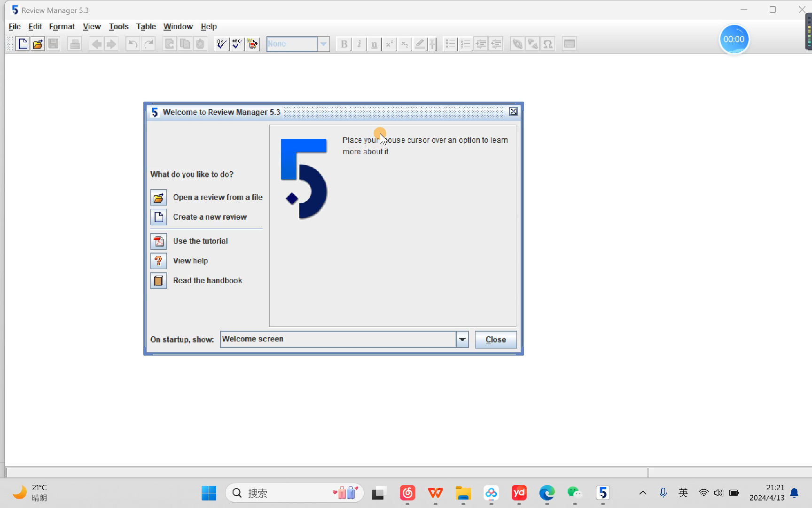Open File Explorer from taskbar

463,493
